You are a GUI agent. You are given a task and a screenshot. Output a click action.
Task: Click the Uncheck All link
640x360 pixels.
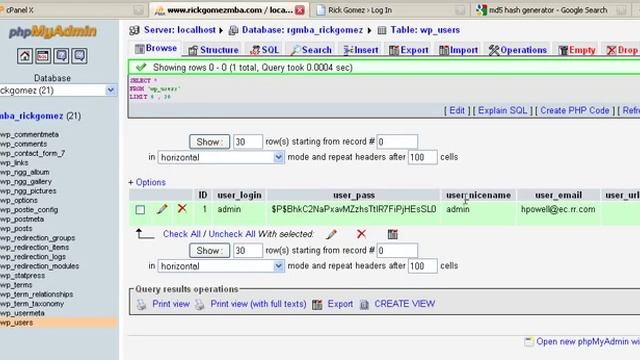[232, 234]
